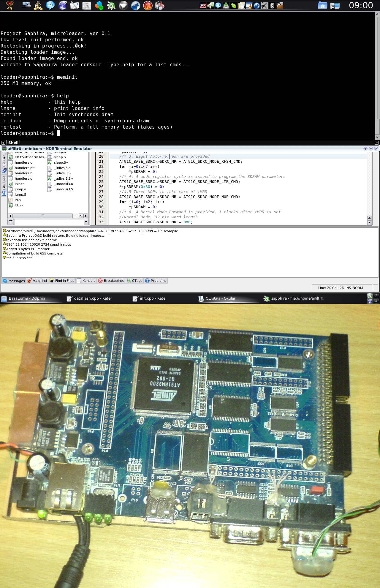380x588 pixels.
Task: Click editor vertical scrollbar up arrow
Action: [370, 218]
